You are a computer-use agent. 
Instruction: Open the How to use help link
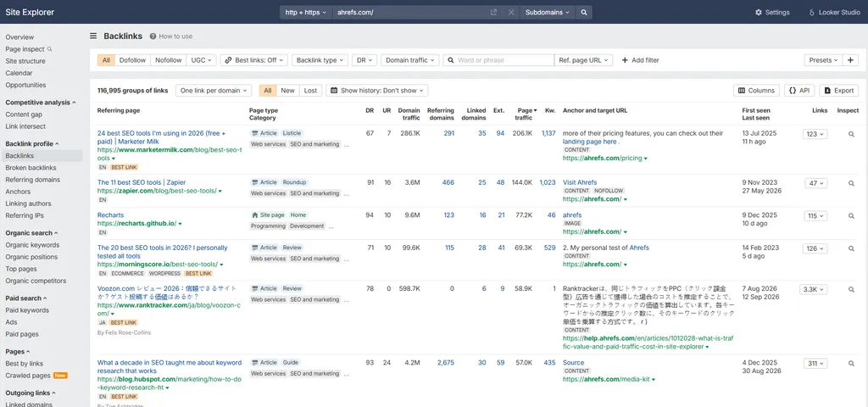click(x=171, y=36)
